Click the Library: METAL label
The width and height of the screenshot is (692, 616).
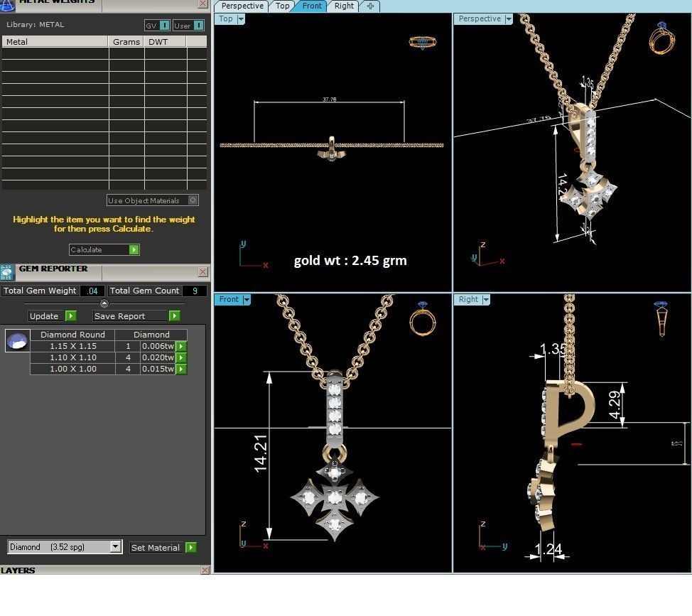(x=35, y=25)
